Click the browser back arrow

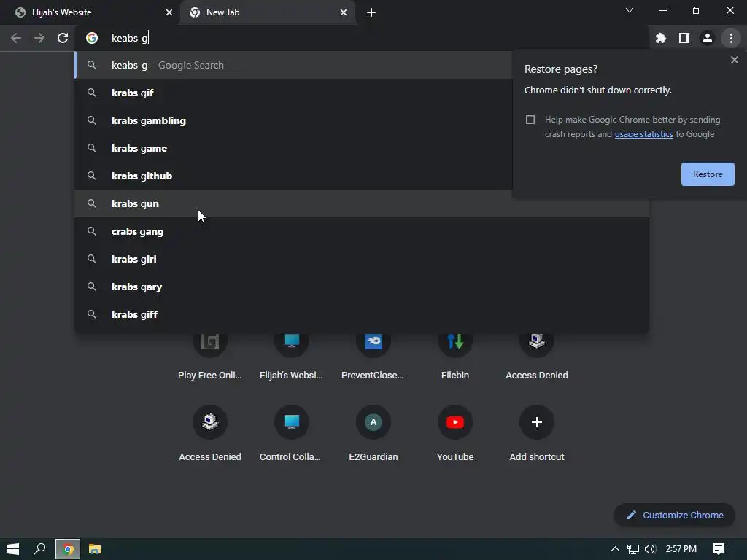[16, 38]
